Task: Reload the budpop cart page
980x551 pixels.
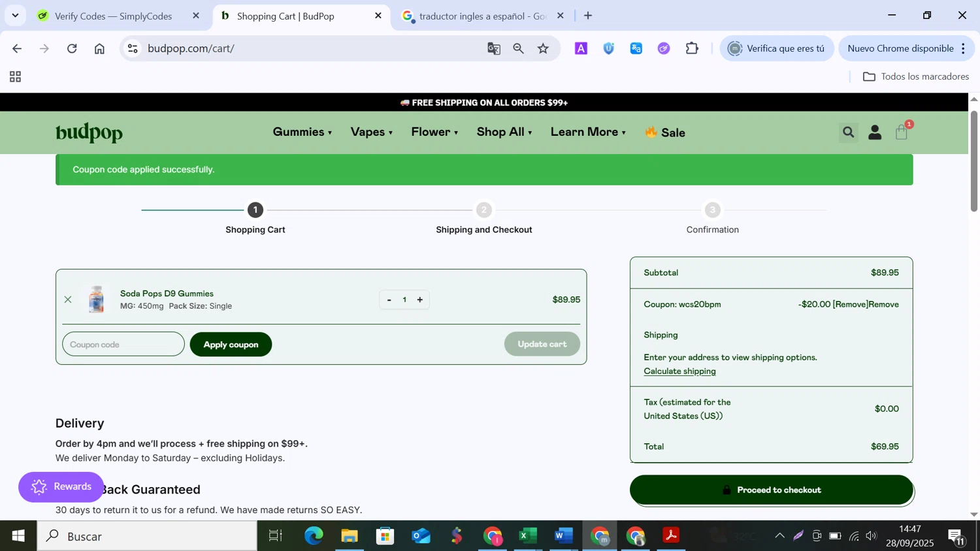Action: [72, 48]
